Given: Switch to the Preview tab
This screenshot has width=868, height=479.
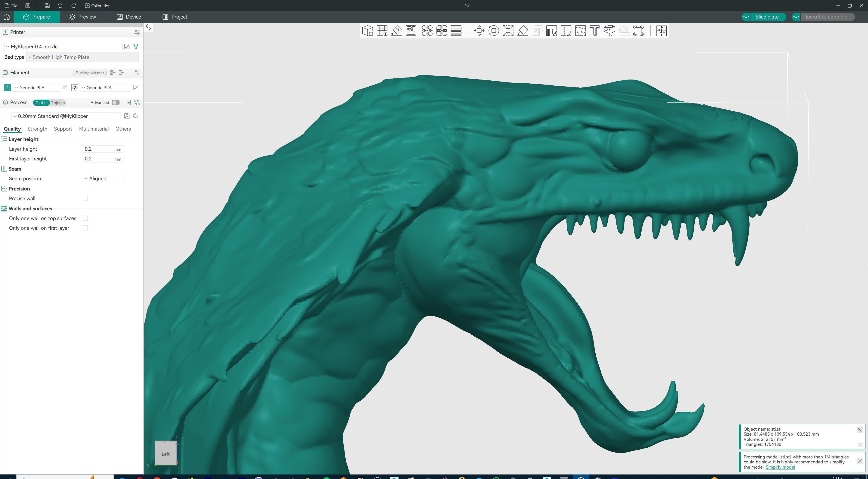Looking at the screenshot, I should pos(83,17).
